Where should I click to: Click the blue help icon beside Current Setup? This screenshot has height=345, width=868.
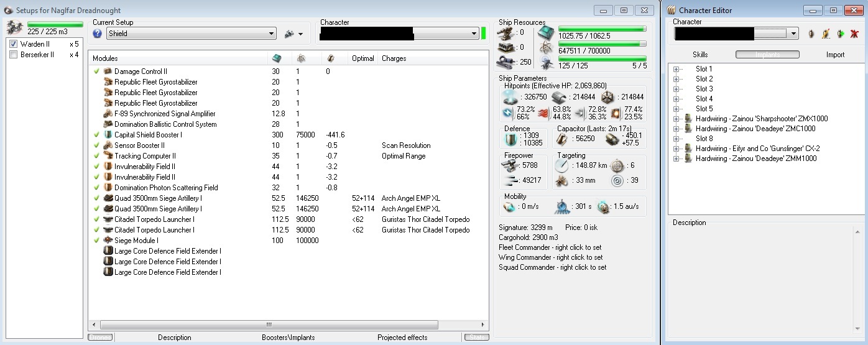tap(97, 34)
